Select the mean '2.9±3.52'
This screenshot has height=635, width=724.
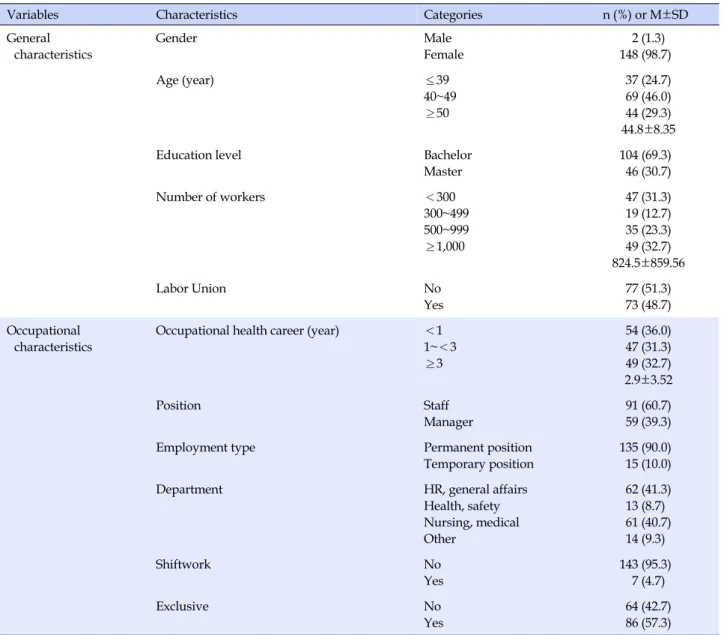(x=648, y=380)
